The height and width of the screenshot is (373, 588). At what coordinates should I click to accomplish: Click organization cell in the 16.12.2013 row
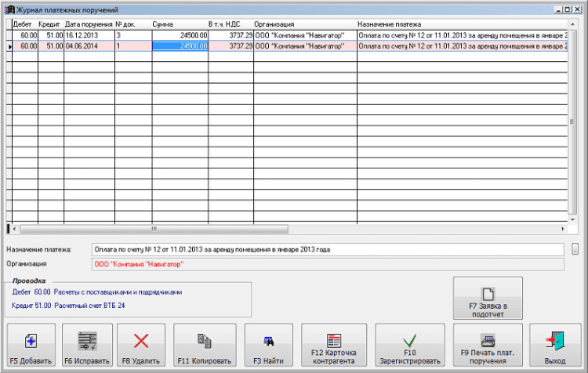coord(305,35)
